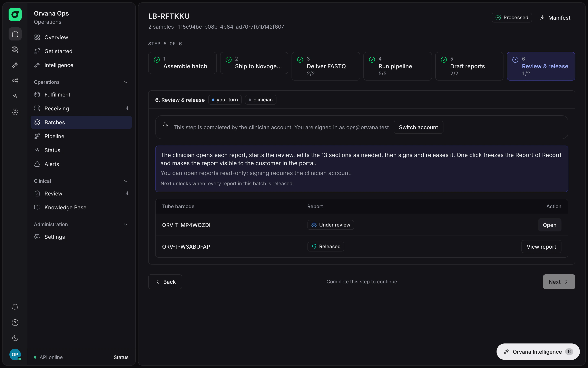The height and width of the screenshot is (368, 588).
Task: Click Switch account button
Action: 418,127
